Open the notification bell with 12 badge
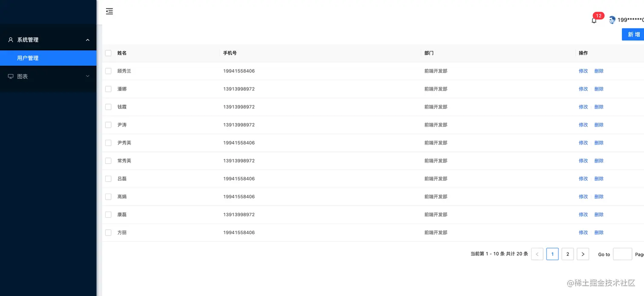The width and height of the screenshot is (644, 296). coord(594,20)
